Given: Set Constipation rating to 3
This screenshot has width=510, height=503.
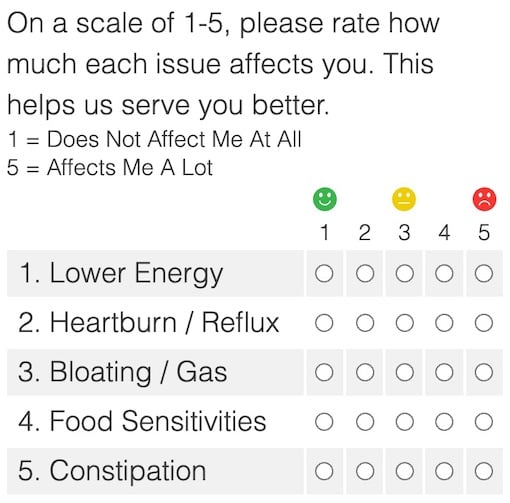Looking at the screenshot, I should click(x=405, y=471).
